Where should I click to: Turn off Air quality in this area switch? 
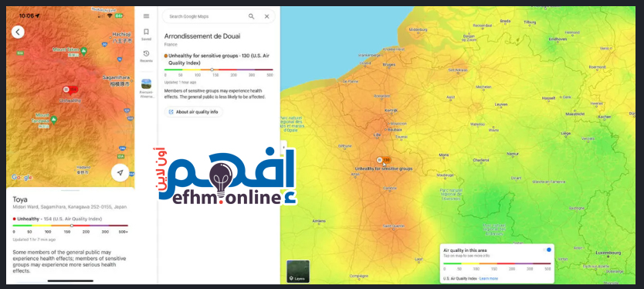click(547, 250)
